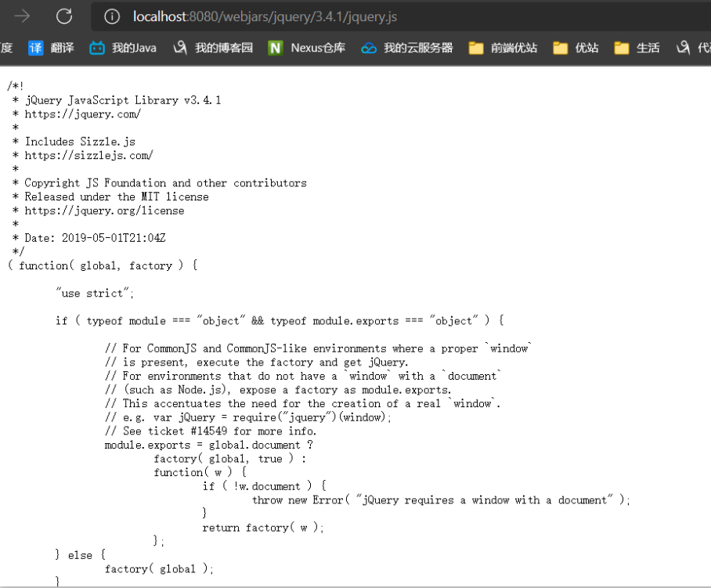Click the "module.exports = global.document ?" line
The image size is (711, 588).
(x=208, y=446)
